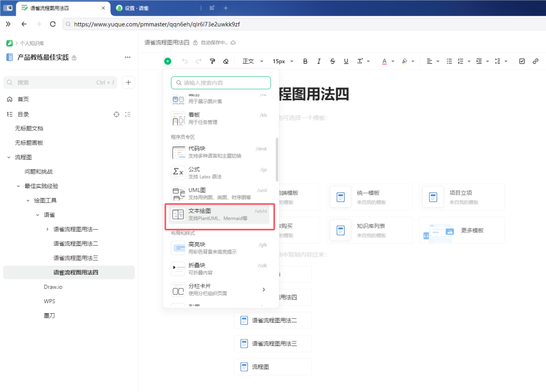Select 代码块 from the insert menu
Viewport: 546px width, 392px height.
pos(219,152)
